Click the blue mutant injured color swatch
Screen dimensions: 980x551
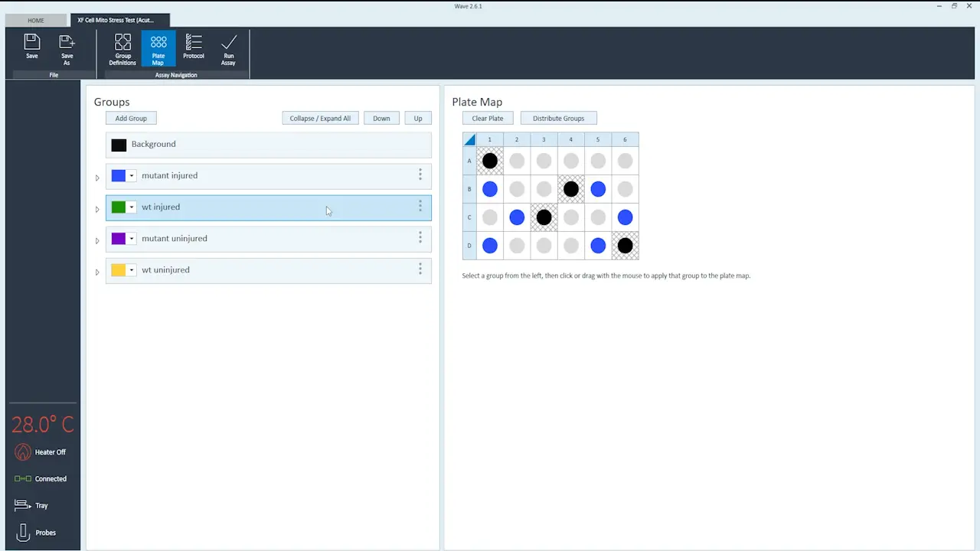point(119,176)
